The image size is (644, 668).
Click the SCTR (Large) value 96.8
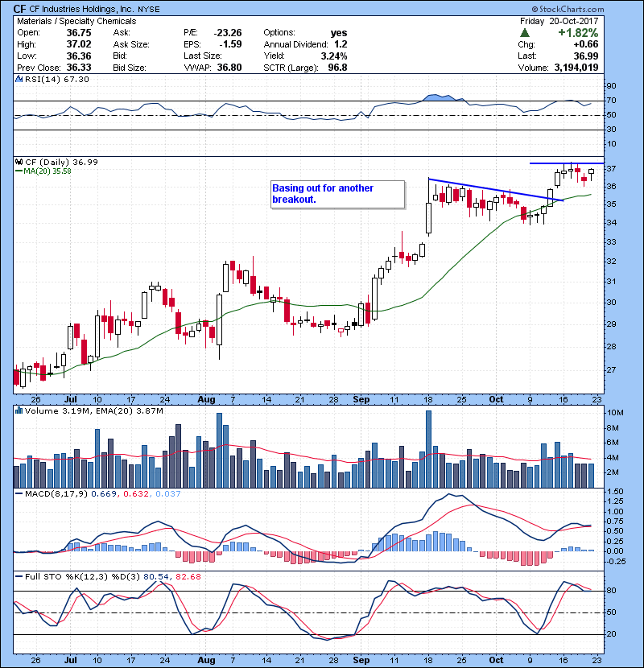[x=337, y=68]
